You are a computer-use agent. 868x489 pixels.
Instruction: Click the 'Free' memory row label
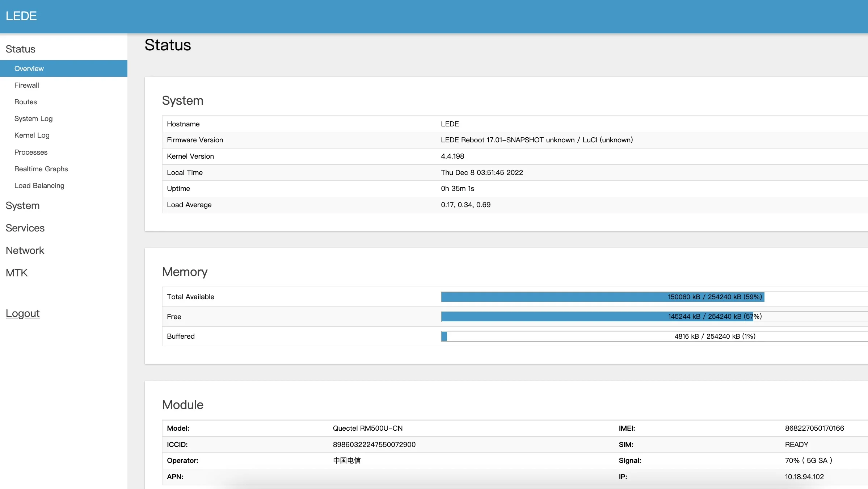pos(174,317)
